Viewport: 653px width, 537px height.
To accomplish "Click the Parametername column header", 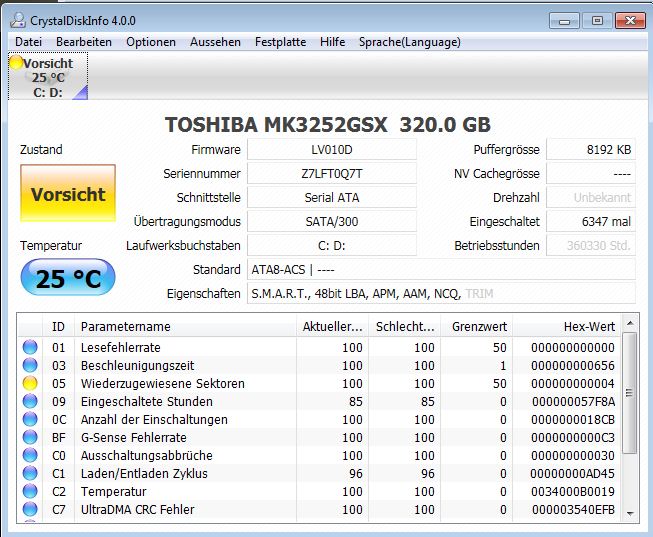I will click(185, 326).
